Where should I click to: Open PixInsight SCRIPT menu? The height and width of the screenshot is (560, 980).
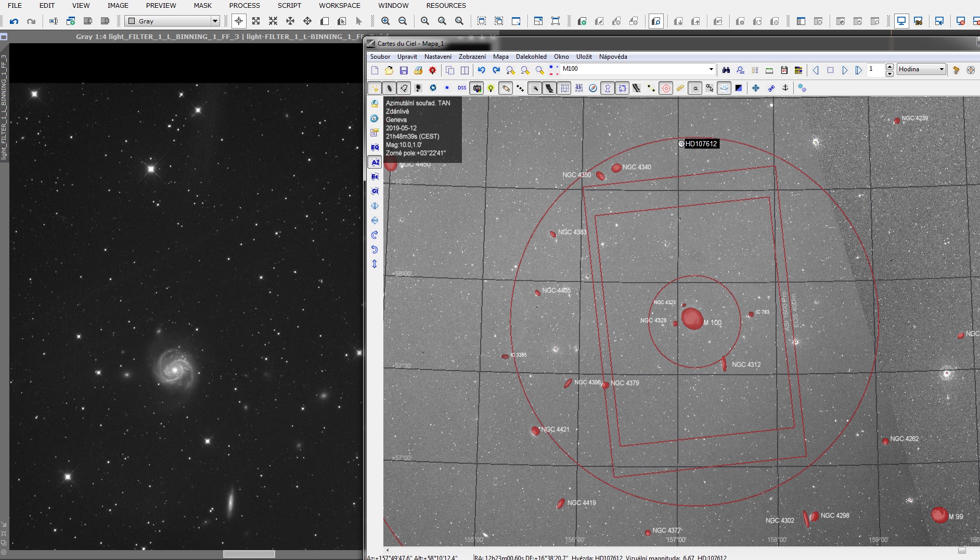click(289, 6)
